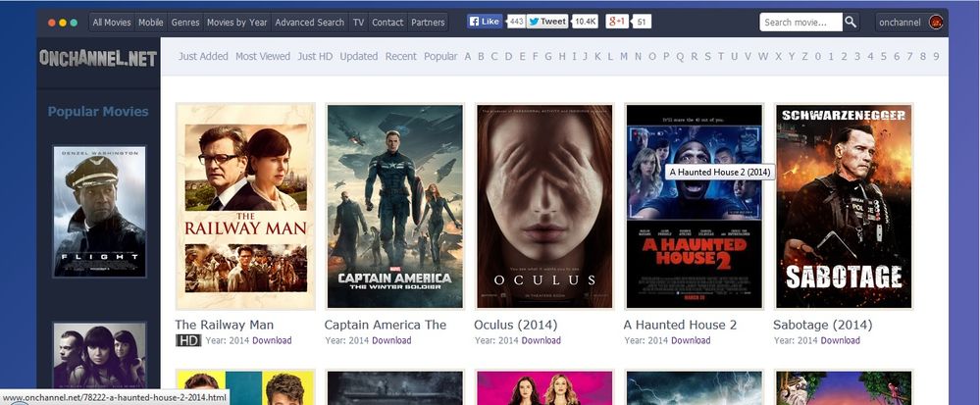The image size is (980, 405).
Task: Open Captain America The title link
Action: 386,325
